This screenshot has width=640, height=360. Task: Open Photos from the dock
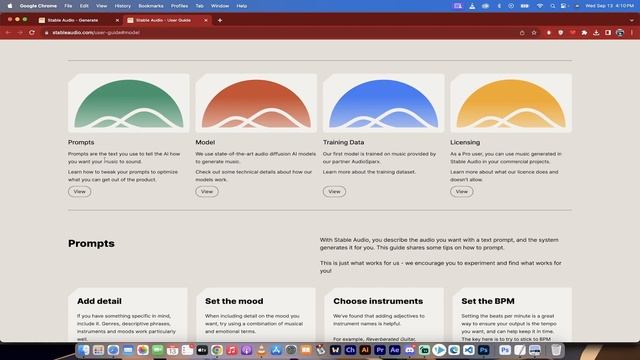pyautogui.click(x=142, y=350)
